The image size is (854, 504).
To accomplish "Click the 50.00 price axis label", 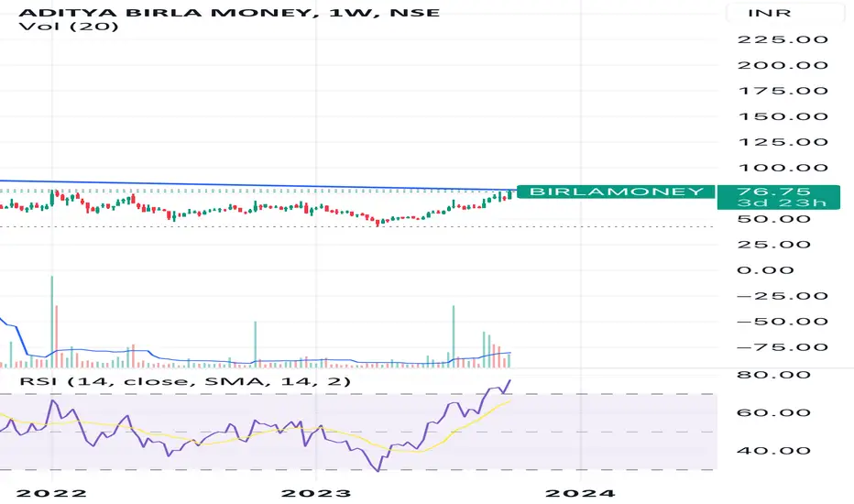I will [773, 219].
